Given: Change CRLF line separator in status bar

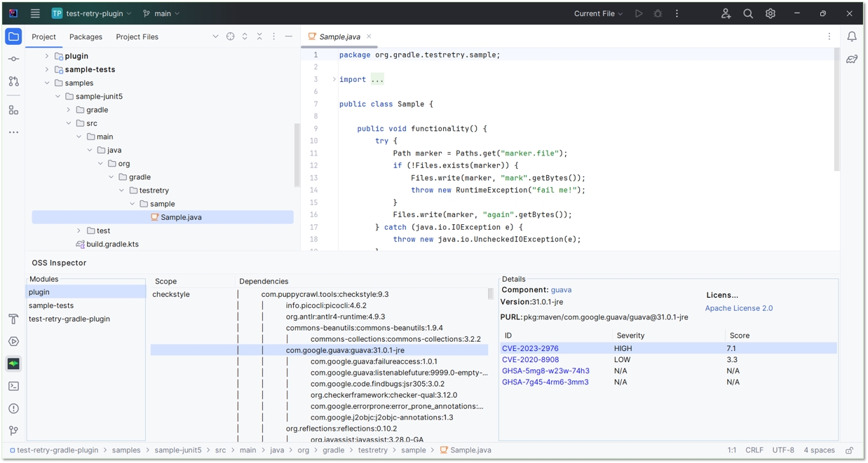Looking at the screenshot, I should (754, 450).
